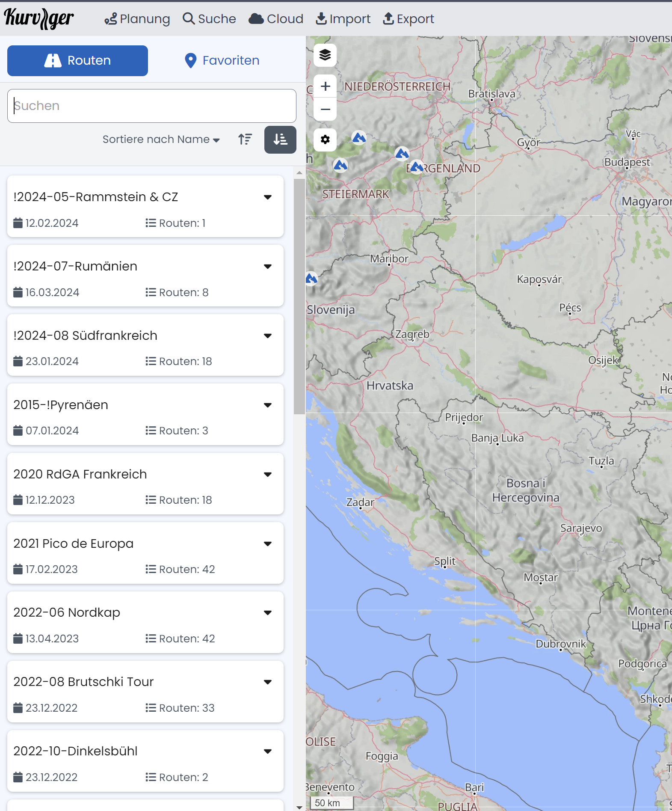
Task: Expand 2022-06 Nordkap route collection
Action: coord(268,613)
